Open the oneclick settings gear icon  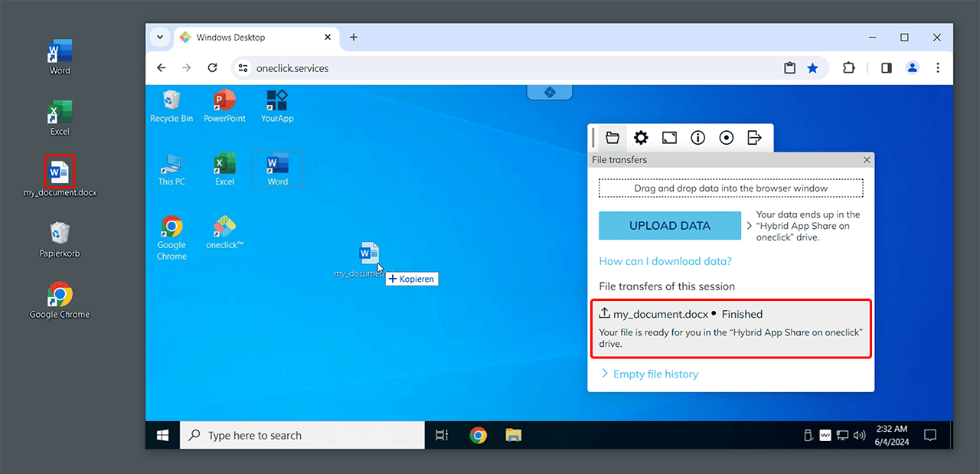click(641, 138)
